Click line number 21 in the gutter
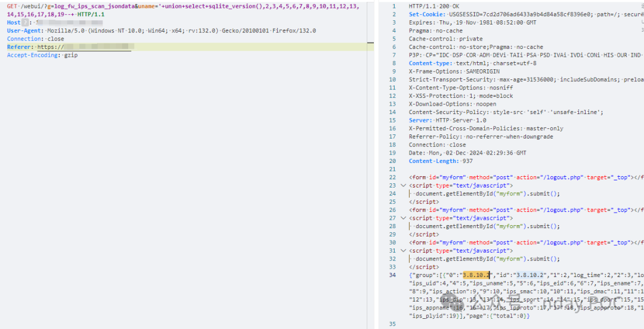 (392, 169)
